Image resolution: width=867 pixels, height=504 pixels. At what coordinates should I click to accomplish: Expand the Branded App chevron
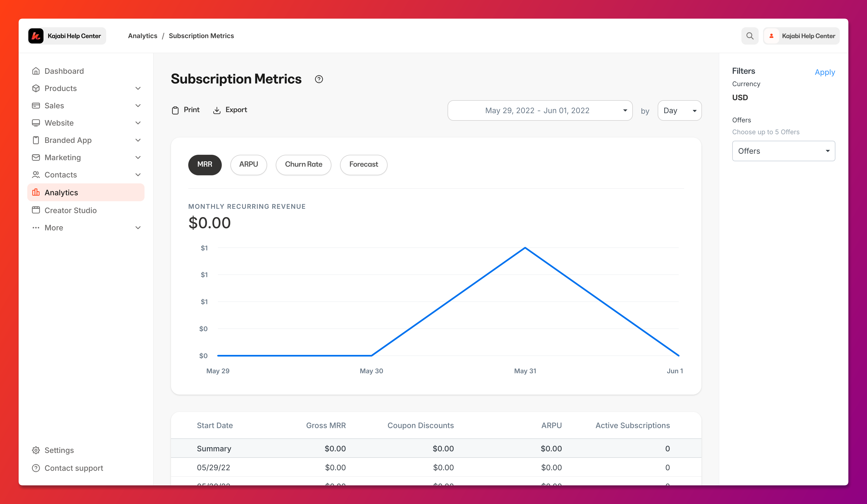click(138, 140)
